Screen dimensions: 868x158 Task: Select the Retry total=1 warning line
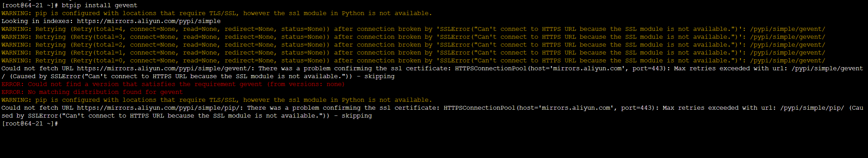coord(413,53)
